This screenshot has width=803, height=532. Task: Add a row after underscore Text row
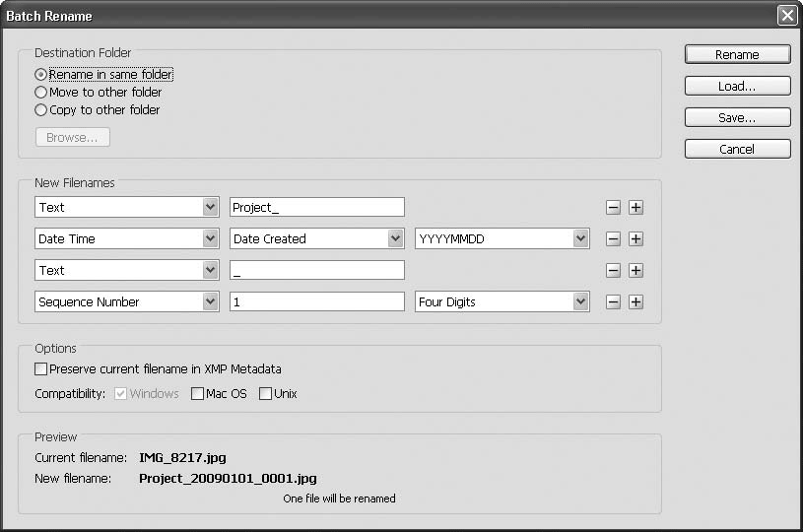coord(636,270)
